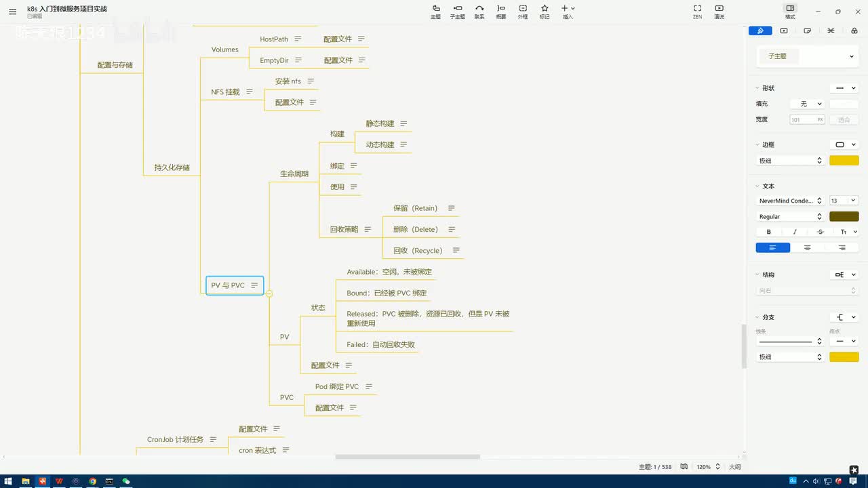Pick the yellow branch color swatch
This screenshot has width=868, height=488.
click(844, 357)
